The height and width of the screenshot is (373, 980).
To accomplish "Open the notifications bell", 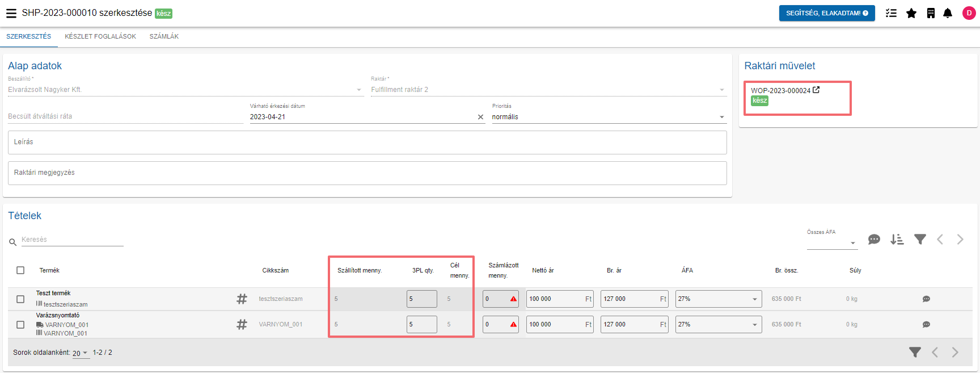I will (x=948, y=13).
